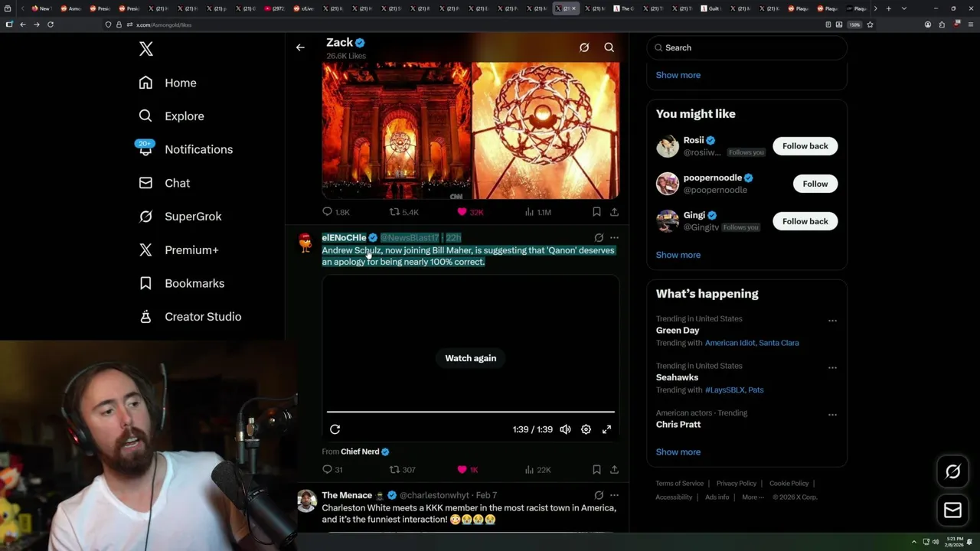This screenshot has height=551, width=980.
Task: Open Premium+ from the sidebar
Action: coord(178,249)
